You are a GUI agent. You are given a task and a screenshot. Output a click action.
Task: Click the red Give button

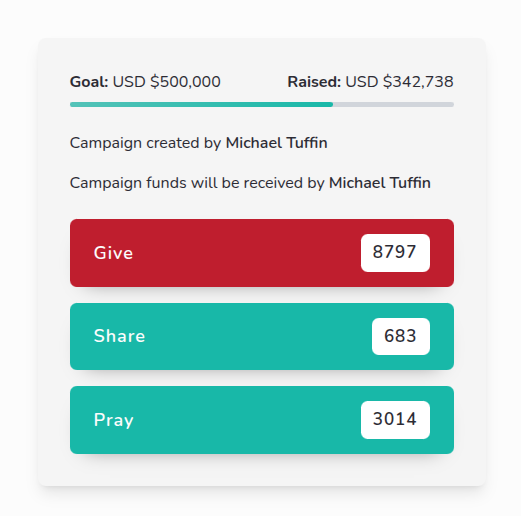coord(262,253)
